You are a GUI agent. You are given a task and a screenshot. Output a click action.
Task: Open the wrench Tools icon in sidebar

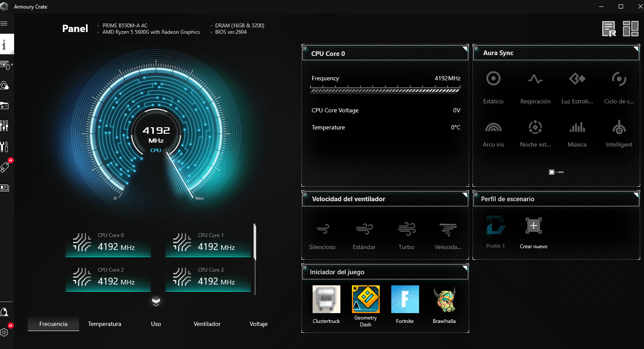click(x=4, y=147)
